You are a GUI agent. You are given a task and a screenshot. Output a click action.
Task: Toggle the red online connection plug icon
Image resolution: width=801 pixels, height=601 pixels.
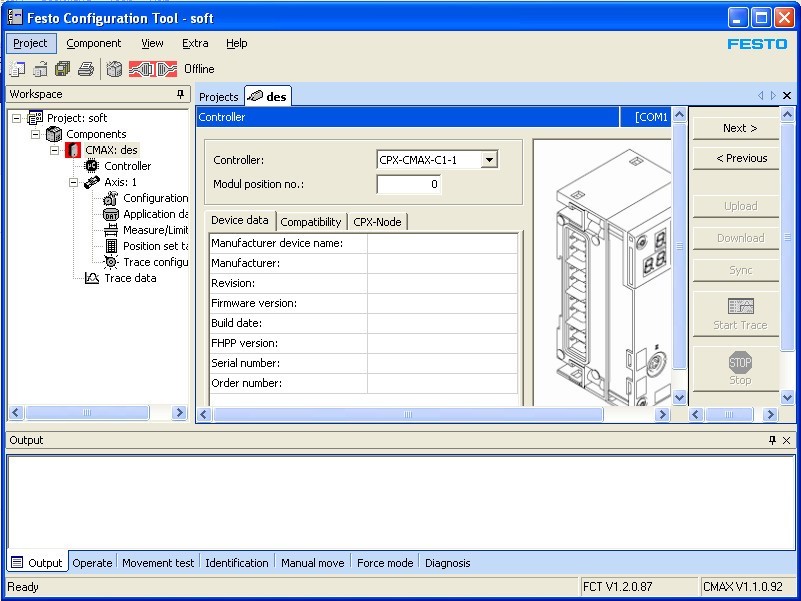coord(153,69)
